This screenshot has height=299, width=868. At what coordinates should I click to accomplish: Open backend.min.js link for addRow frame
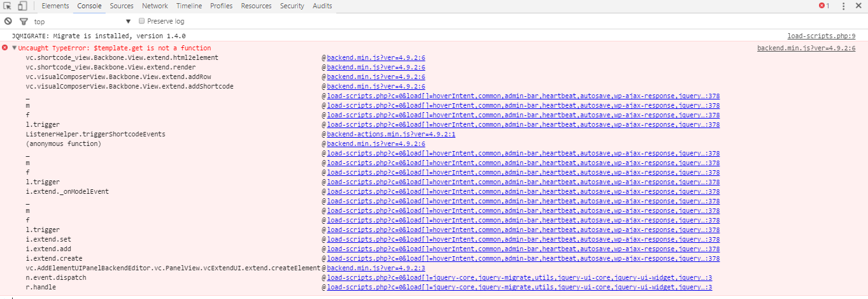(x=376, y=77)
